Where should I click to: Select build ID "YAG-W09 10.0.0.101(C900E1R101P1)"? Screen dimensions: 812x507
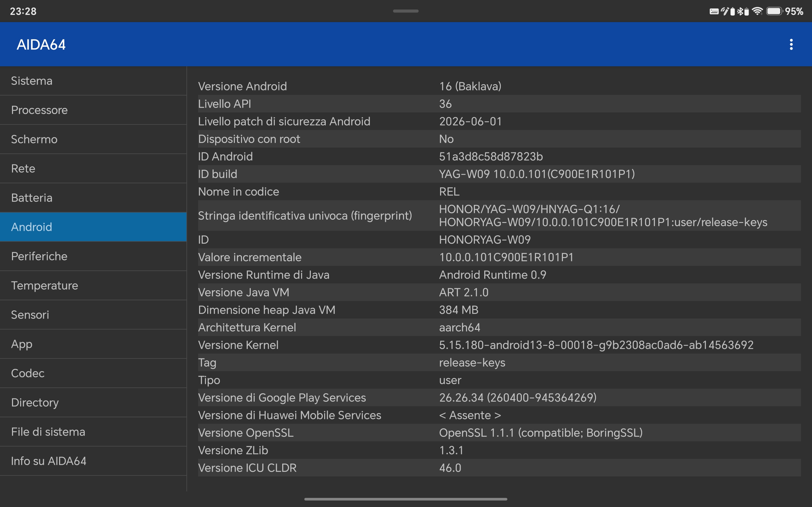coord(537,174)
